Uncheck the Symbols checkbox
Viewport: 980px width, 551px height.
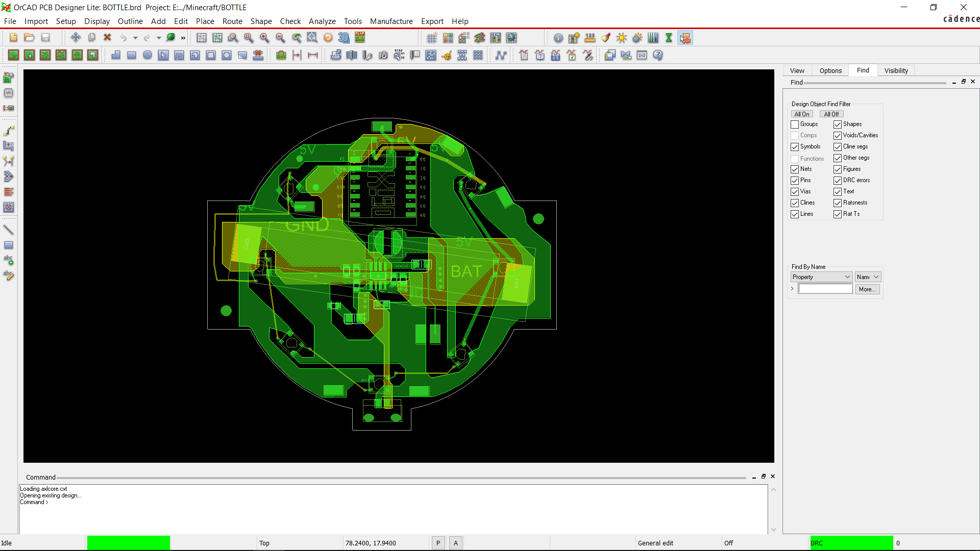point(795,147)
